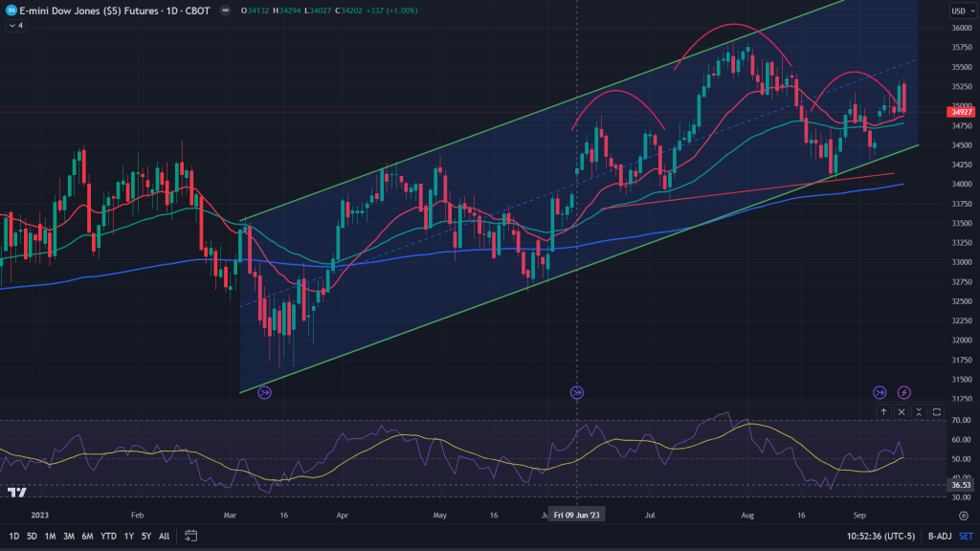Open the USD currency dropdown
Viewport: 980px width, 551px height.
click(961, 11)
